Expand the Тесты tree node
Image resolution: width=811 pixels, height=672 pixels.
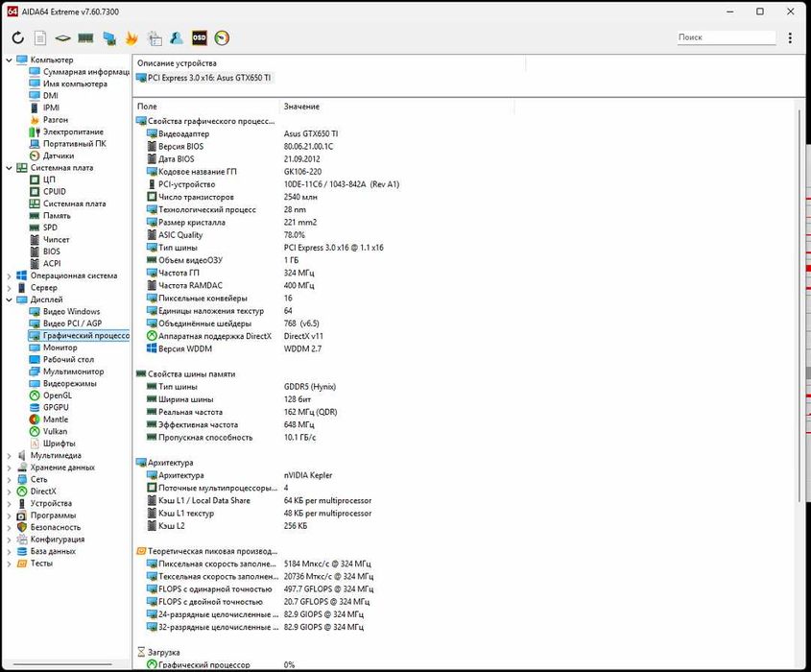coord(9,564)
